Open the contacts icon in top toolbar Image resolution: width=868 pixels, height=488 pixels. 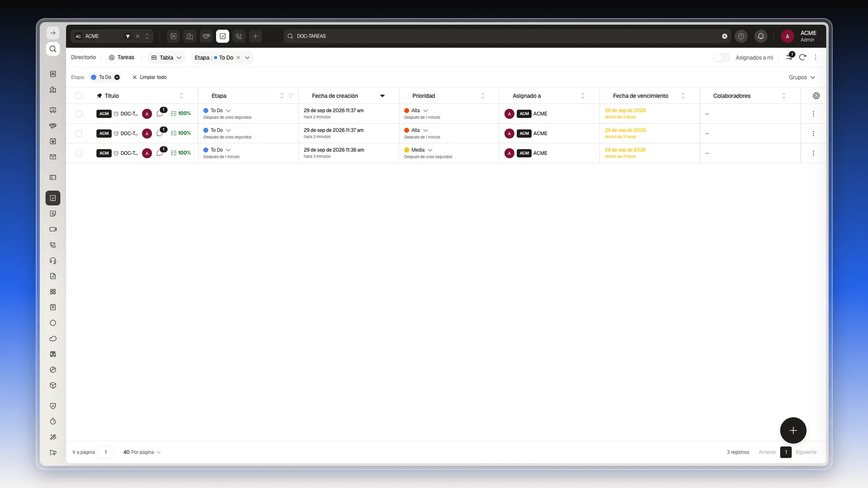(x=174, y=36)
